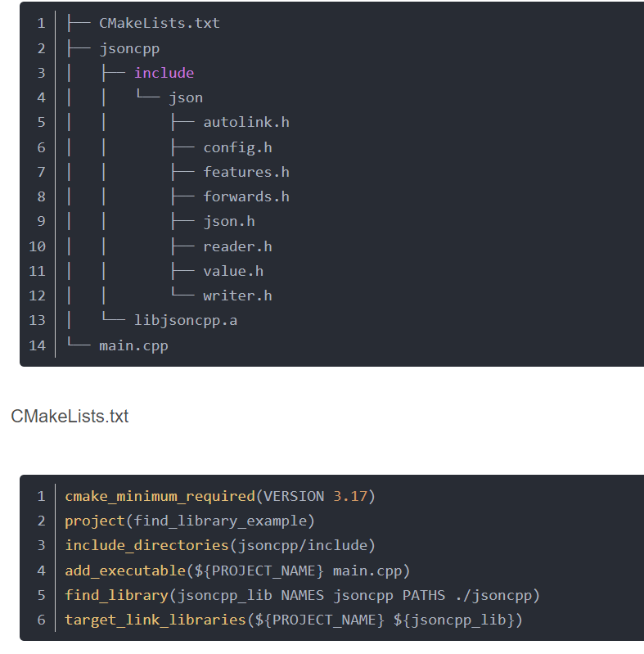Select reader.h in the file tree
This screenshot has width=644, height=654.
pyautogui.click(x=237, y=246)
